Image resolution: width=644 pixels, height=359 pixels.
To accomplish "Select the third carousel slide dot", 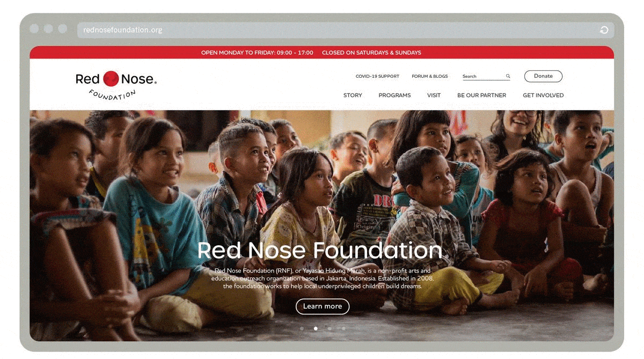I will (330, 328).
